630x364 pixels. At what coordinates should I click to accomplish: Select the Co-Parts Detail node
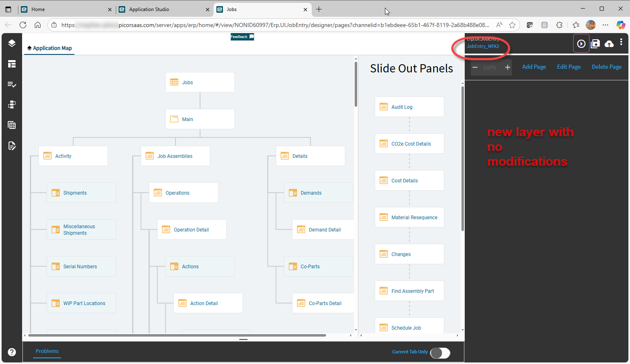tap(323, 303)
